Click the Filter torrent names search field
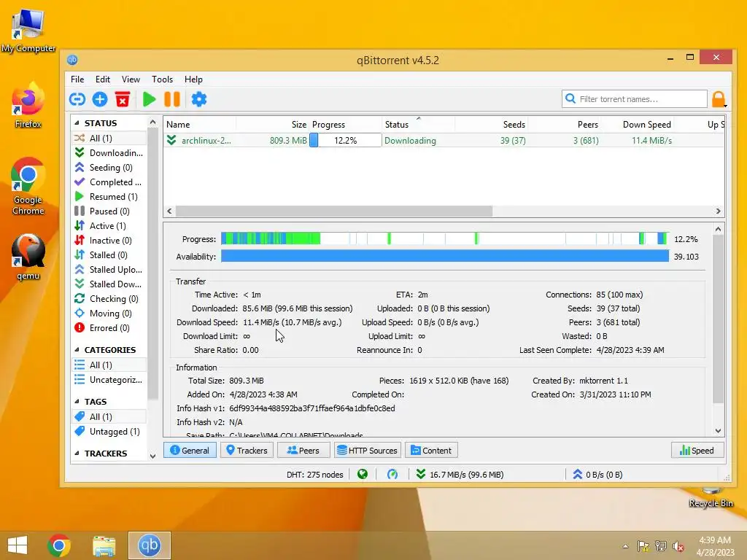The height and width of the screenshot is (560, 747). coord(635,99)
